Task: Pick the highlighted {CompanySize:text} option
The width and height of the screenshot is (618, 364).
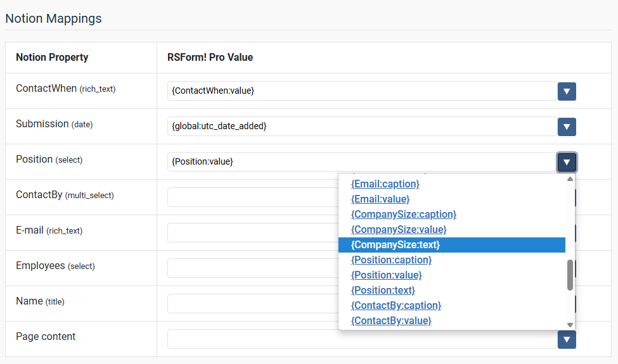Action: 395,244
